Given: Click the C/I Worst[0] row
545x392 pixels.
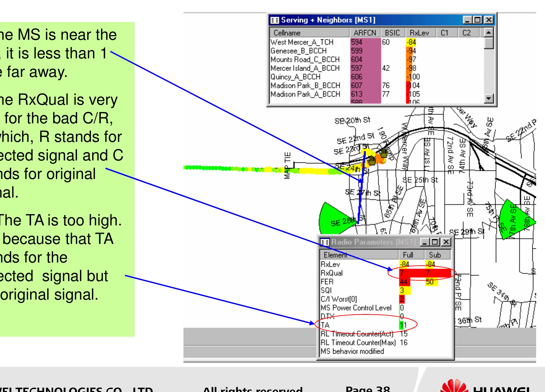Looking at the screenshot, I should pyautogui.click(x=385, y=299).
